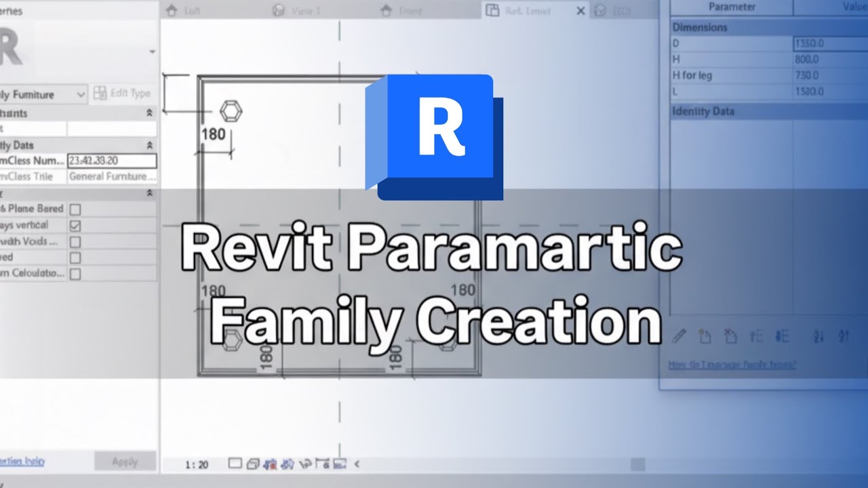
Task: Switch to the Left view tab
Action: (x=184, y=11)
